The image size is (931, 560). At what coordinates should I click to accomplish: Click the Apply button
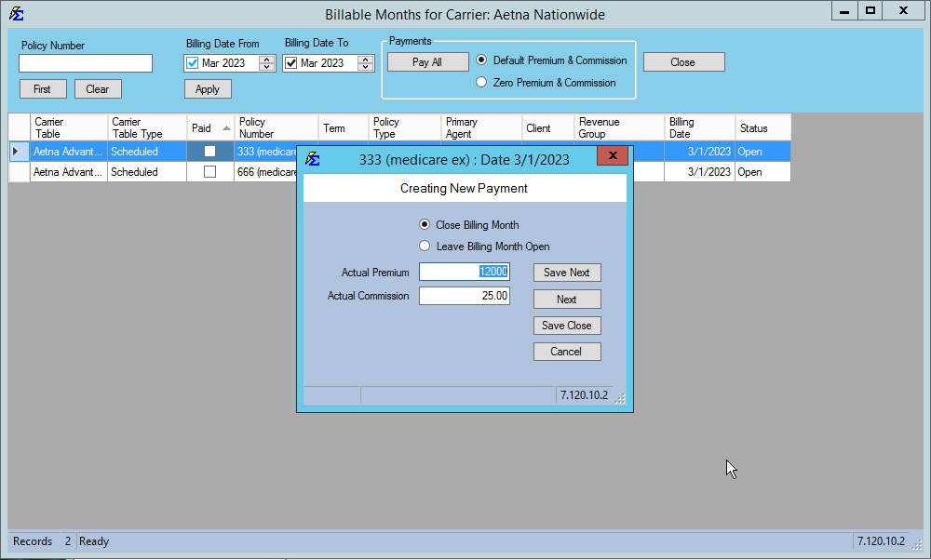208,89
